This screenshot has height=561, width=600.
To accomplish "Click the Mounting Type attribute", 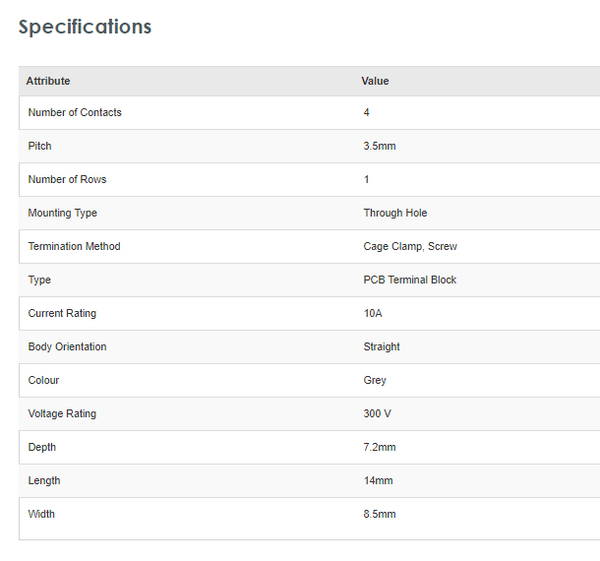I will pos(63,213).
